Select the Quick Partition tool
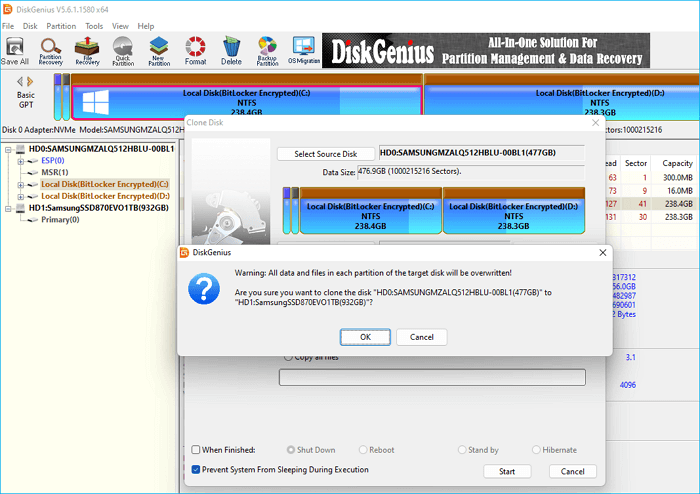 pyautogui.click(x=123, y=51)
